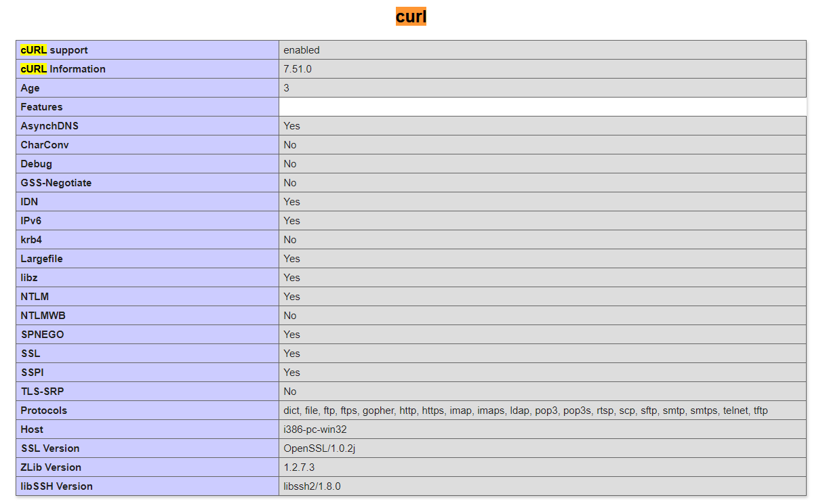The image size is (829, 504).
Task: Select the "No" value in krb4 row
Action: tap(290, 240)
